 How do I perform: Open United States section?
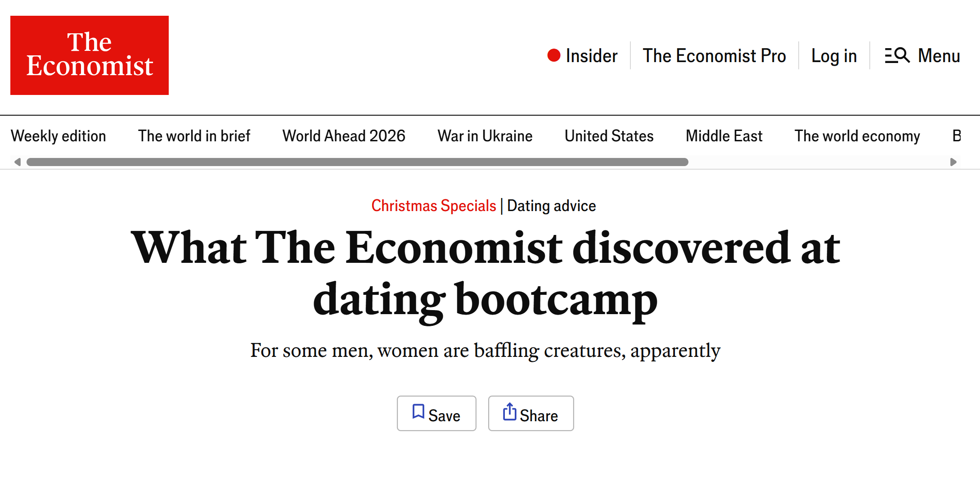tap(609, 136)
